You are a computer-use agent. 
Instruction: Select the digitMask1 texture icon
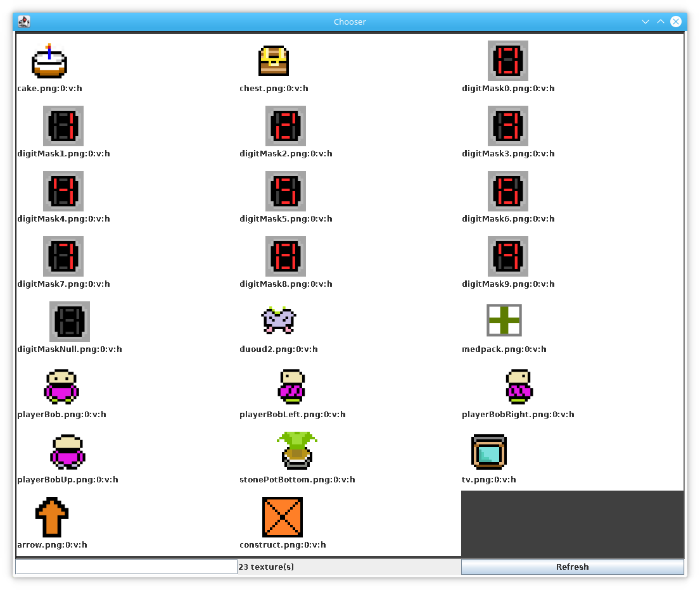click(x=63, y=126)
